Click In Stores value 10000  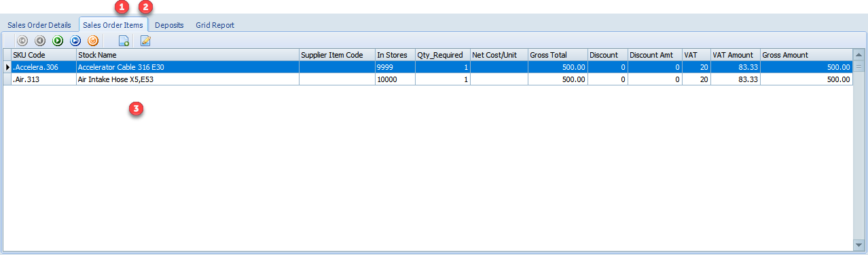[395, 79]
